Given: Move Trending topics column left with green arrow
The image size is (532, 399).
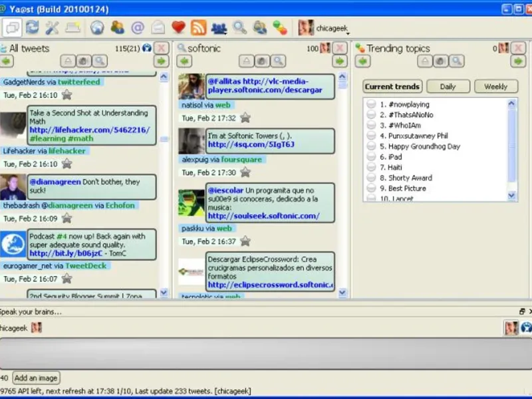Looking at the screenshot, I should (x=362, y=61).
